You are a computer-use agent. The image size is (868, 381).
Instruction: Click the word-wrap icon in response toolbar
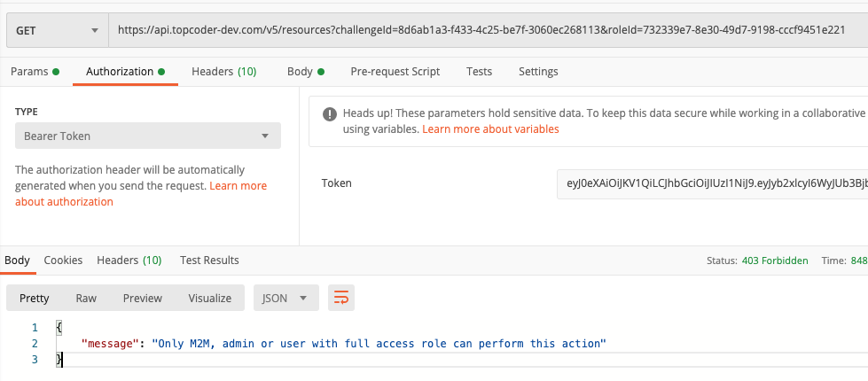341,298
